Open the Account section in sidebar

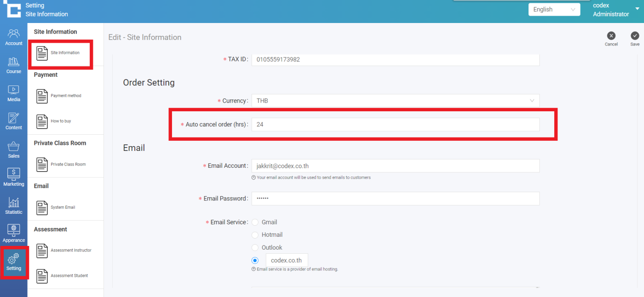pyautogui.click(x=14, y=37)
